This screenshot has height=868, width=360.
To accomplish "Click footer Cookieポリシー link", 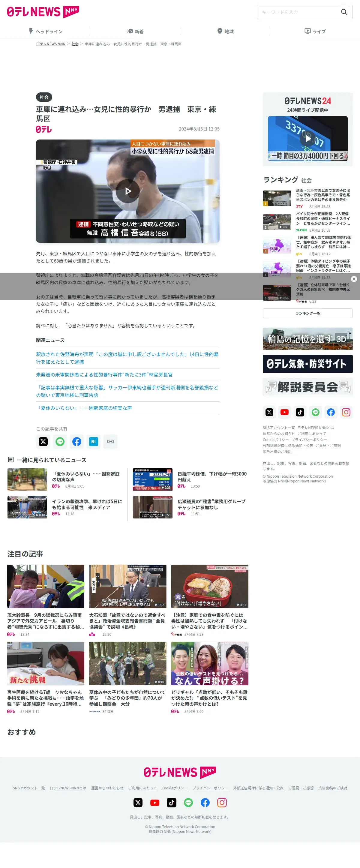I will 174,788.
